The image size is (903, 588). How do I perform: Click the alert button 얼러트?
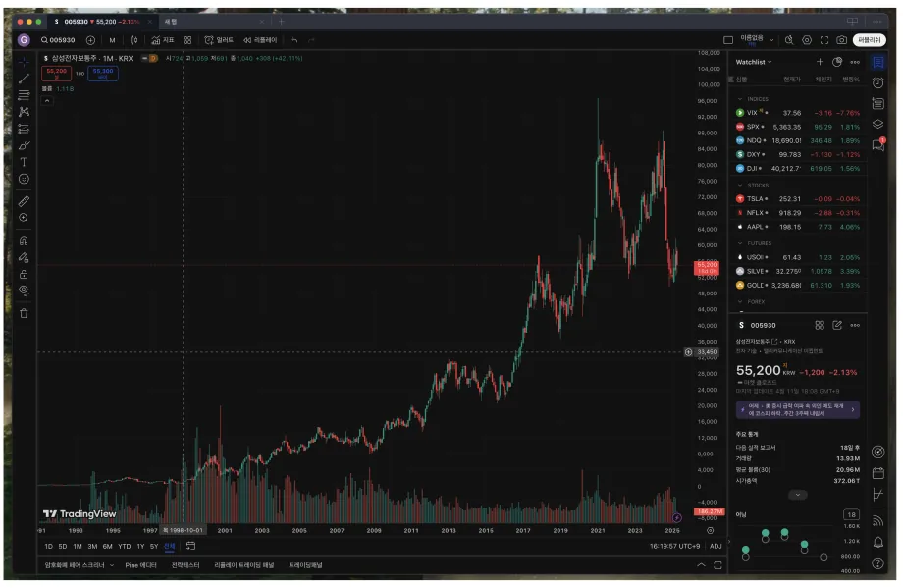[219, 40]
